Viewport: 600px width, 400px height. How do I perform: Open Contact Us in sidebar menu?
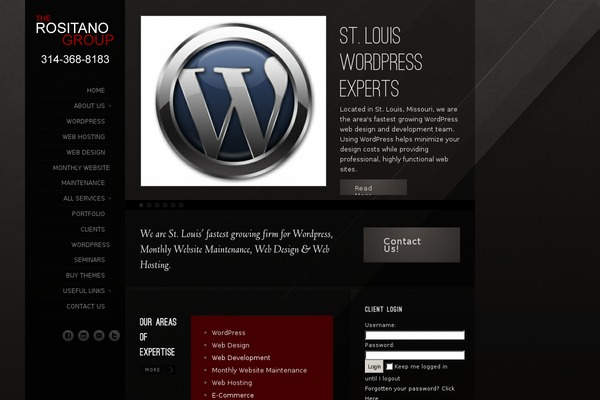point(85,306)
